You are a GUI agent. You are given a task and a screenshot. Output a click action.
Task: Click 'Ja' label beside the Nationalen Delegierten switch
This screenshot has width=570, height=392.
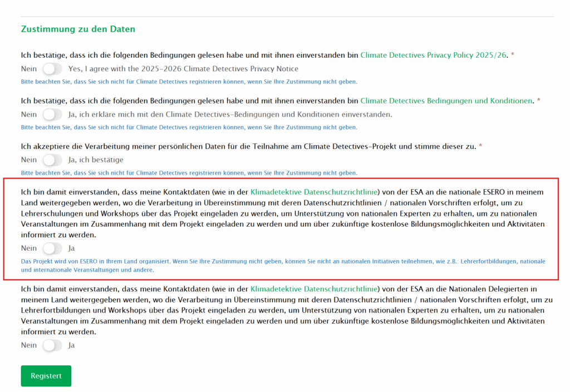click(71, 345)
